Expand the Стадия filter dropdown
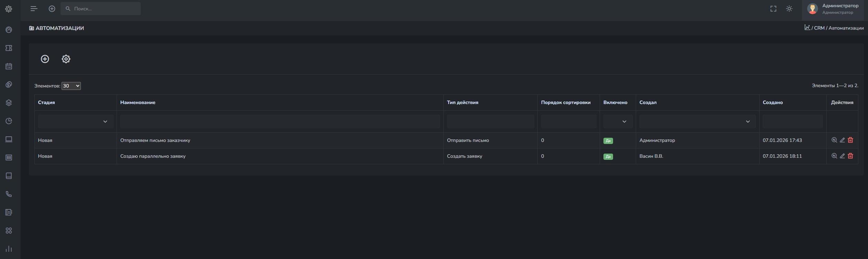This screenshot has height=259, width=868. 76,122
